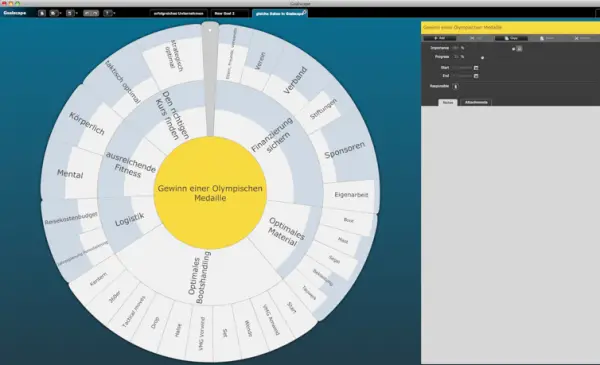Select the Logistik goal segment

[x=129, y=220]
